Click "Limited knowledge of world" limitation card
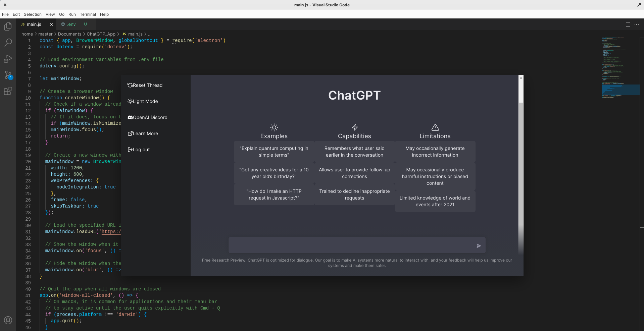 click(435, 201)
